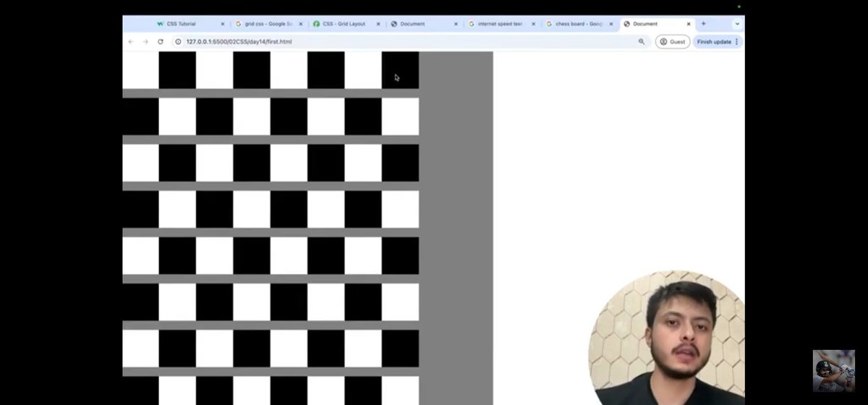This screenshot has width=868, height=405.
Task: Open the zoom magnifier icon in address bar
Action: coord(642,42)
